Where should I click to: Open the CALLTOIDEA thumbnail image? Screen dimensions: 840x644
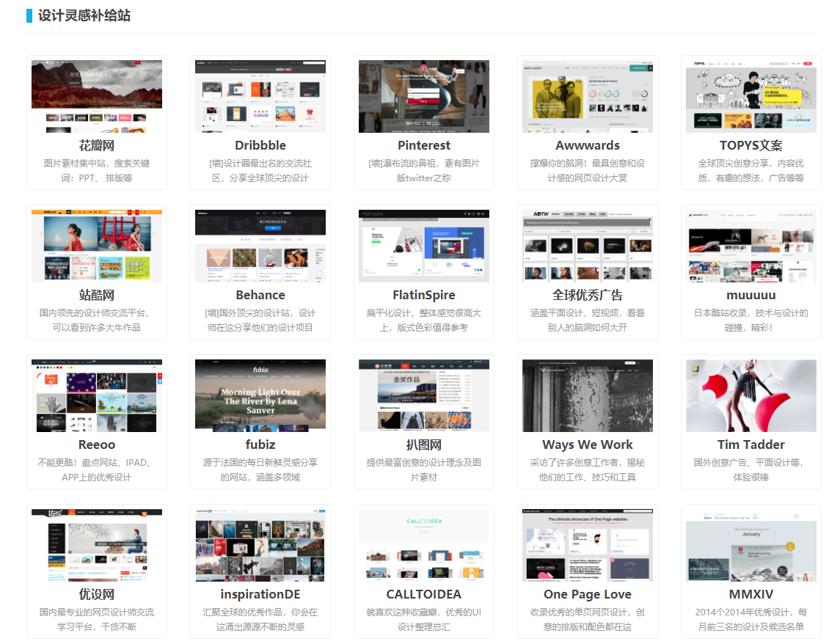coord(424,546)
